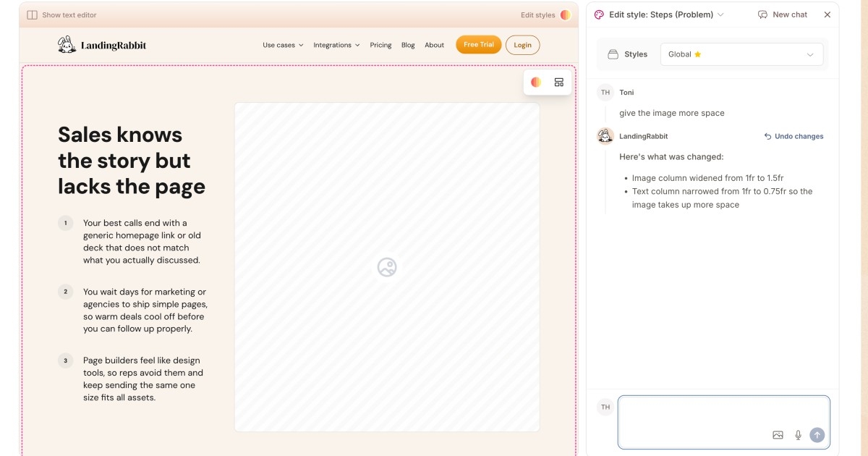The width and height of the screenshot is (868, 456).
Task: Undo changes made by LandingRabbit
Action: pyautogui.click(x=793, y=136)
